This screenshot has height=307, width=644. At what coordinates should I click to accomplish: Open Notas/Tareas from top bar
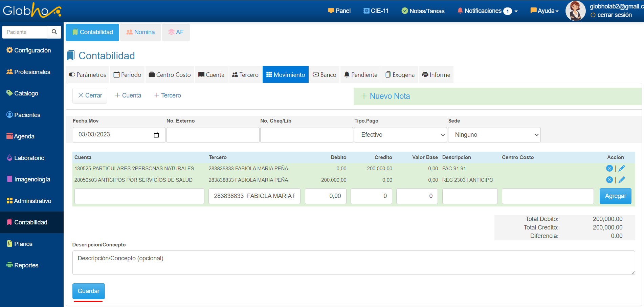423,11
